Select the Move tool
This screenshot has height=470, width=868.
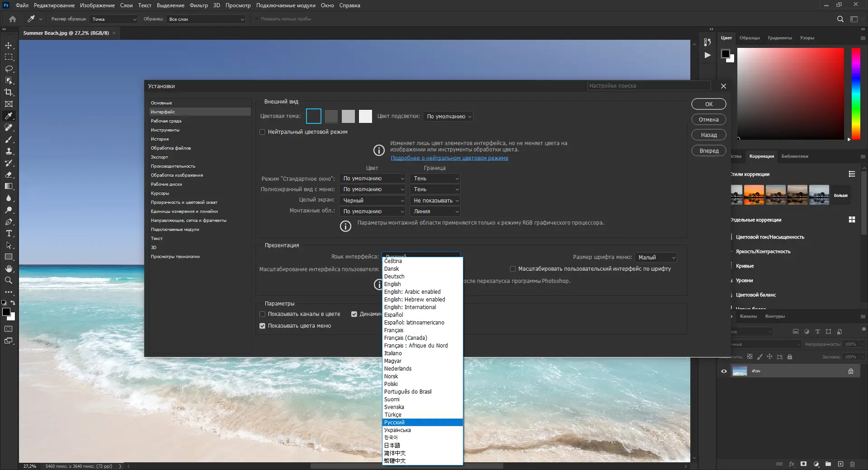point(9,46)
